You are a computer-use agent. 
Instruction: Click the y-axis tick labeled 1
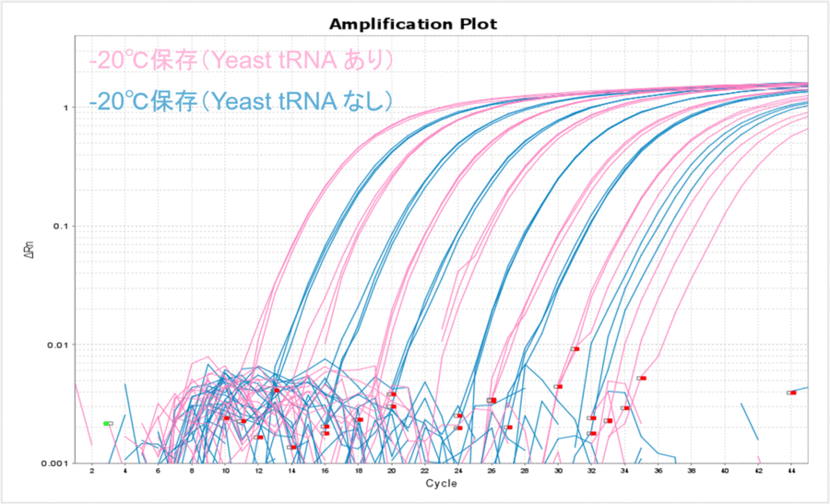[68, 108]
